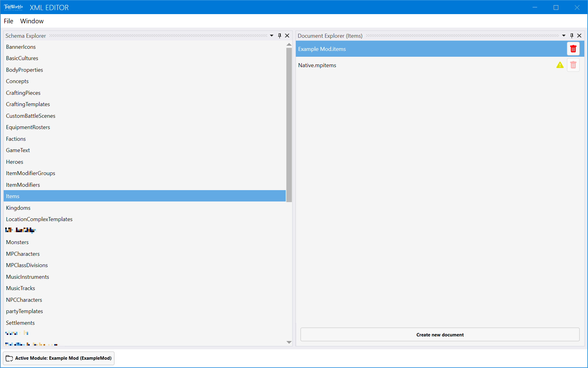Select MusicInstruments schema
588x368 pixels.
(145, 277)
